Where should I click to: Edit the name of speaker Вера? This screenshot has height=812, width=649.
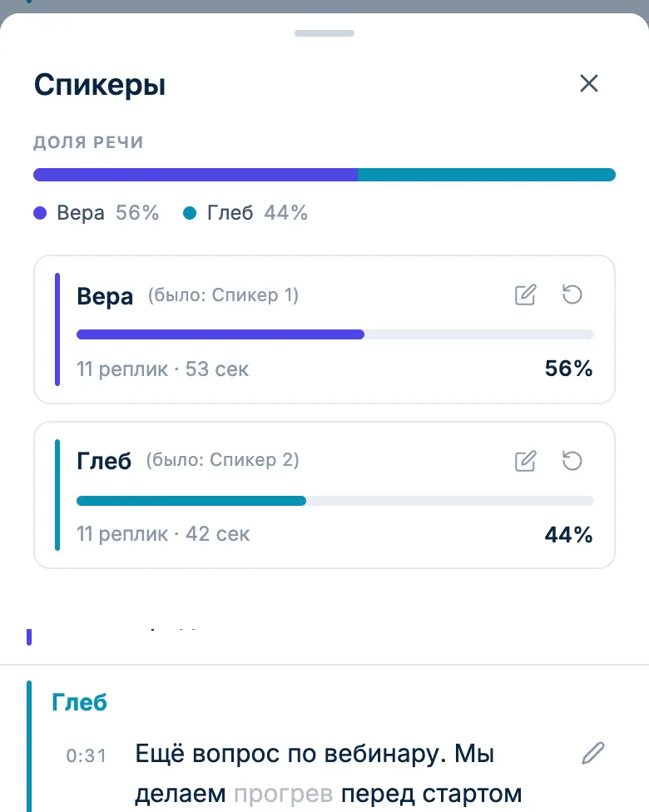[525, 295]
